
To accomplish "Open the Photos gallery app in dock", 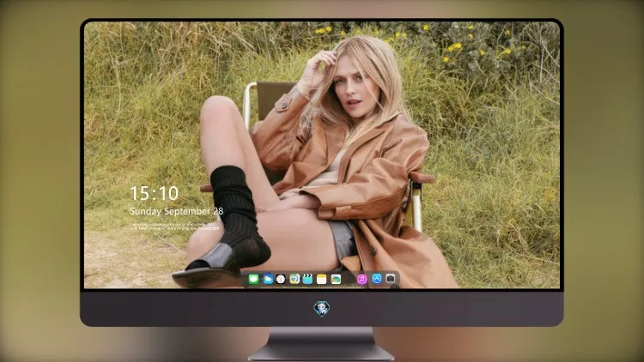I will (336, 280).
